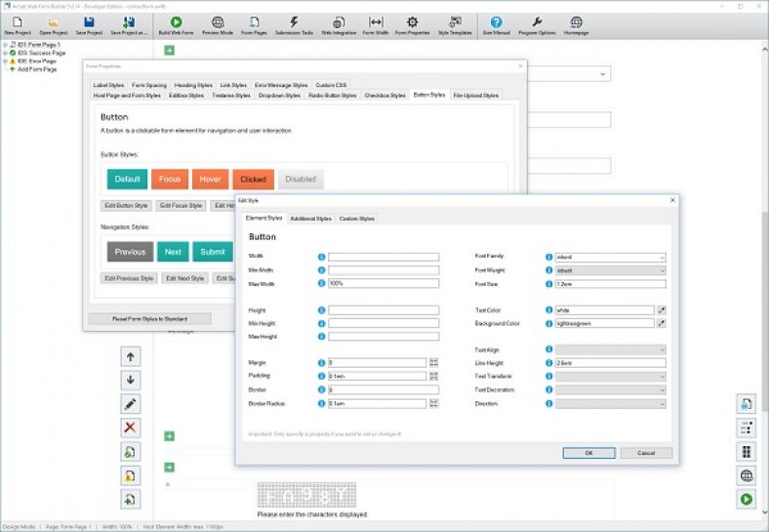Click the green plus add-element icon at top of canvas
This screenshot has height=532, width=769.
coord(169,50)
